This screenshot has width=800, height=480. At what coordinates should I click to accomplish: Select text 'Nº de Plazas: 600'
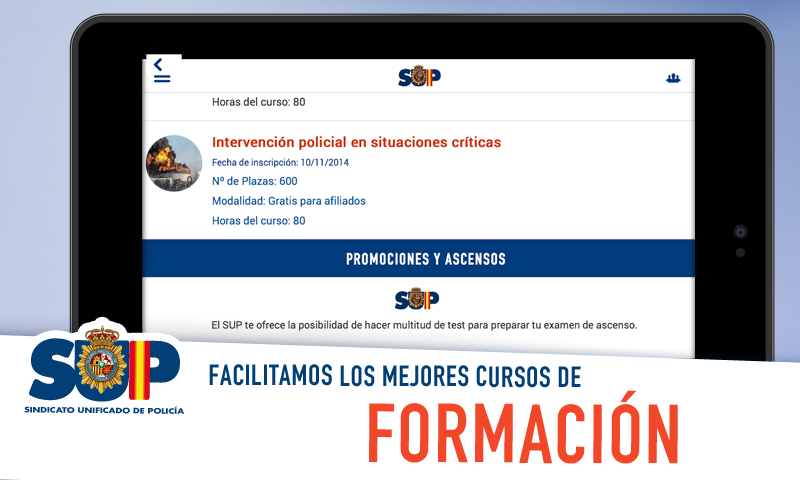tap(255, 181)
